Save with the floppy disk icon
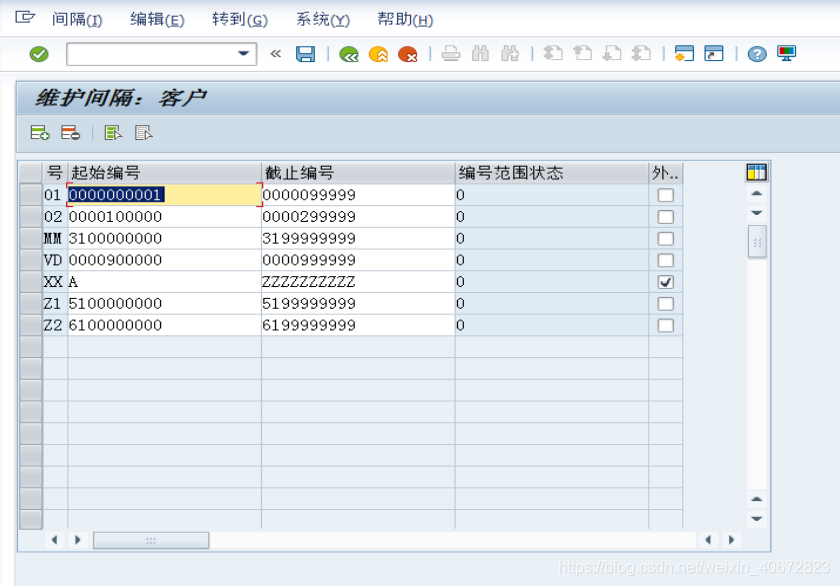 click(x=305, y=54)
